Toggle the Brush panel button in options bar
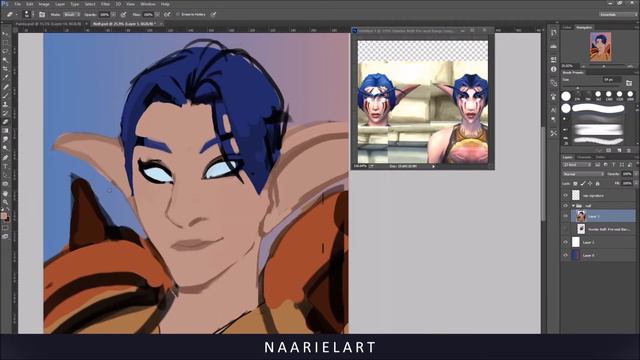 point(42,14)
